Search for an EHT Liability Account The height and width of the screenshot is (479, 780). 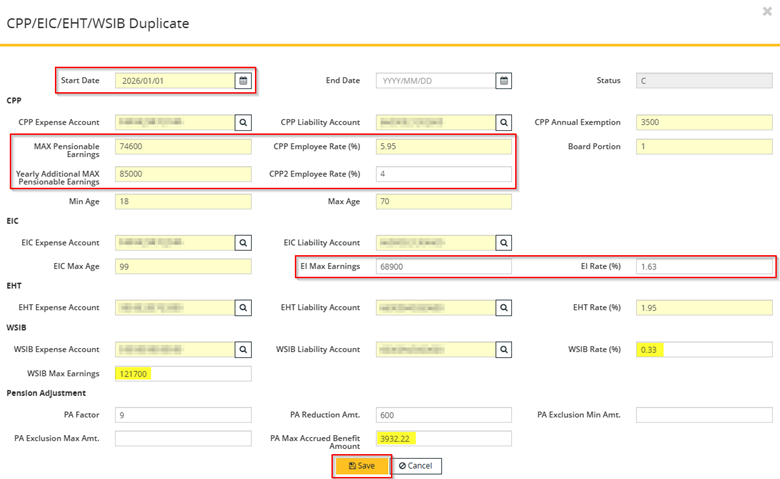503,307
